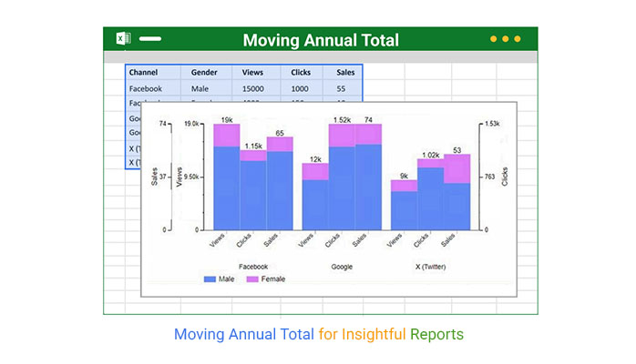Click the Moving Annual Total title
This screenshot has width=636, height=364.
click(x=321, y=40)
